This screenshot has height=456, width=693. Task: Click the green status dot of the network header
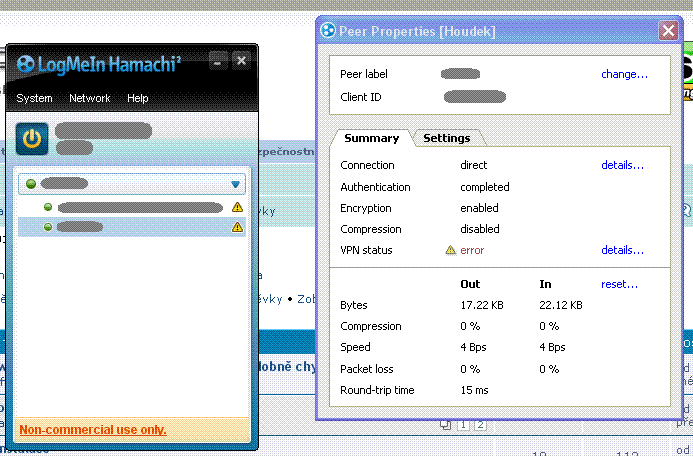click(31, 184)
